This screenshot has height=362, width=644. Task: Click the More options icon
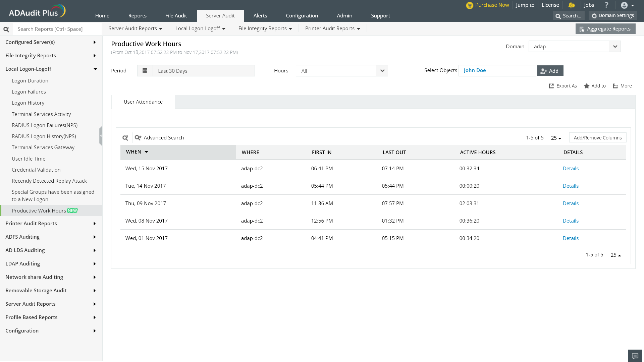615,86
